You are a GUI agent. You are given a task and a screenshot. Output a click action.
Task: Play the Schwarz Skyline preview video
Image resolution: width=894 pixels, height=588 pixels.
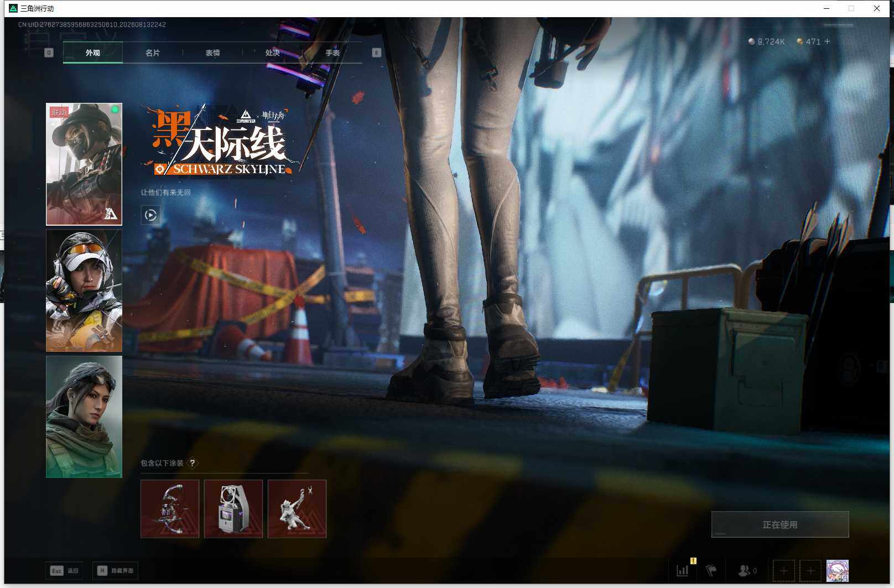[x=150, y=215]
